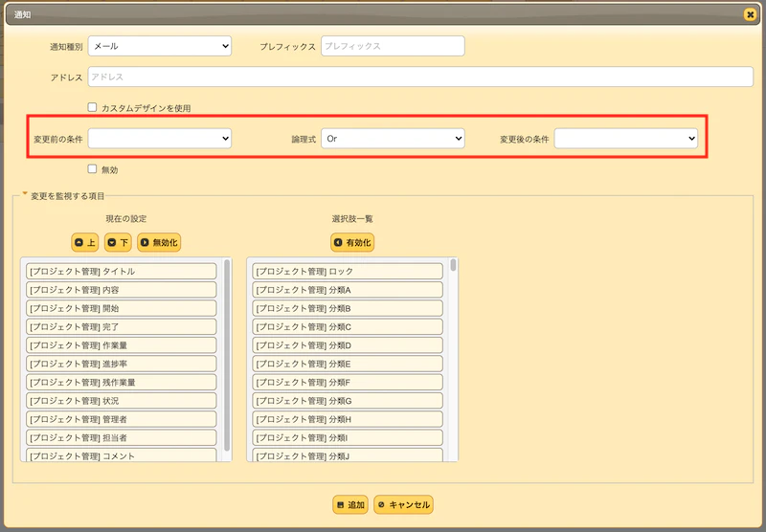Select [プロジェクト管理] 分類F option

point(348,382)
